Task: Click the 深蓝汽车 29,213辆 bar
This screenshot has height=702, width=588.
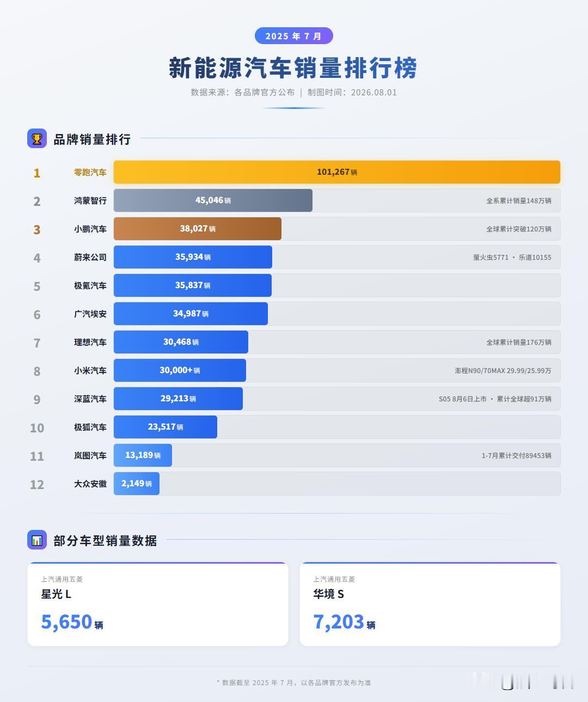Action: 178,399
